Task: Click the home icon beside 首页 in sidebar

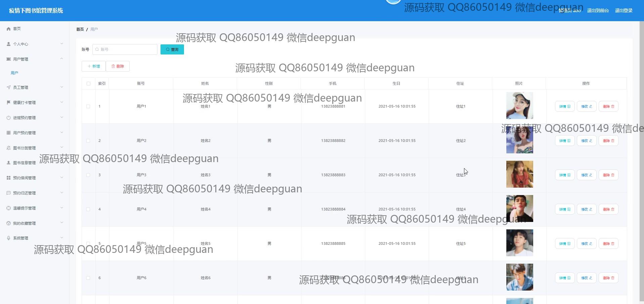Action: point(9,29)
